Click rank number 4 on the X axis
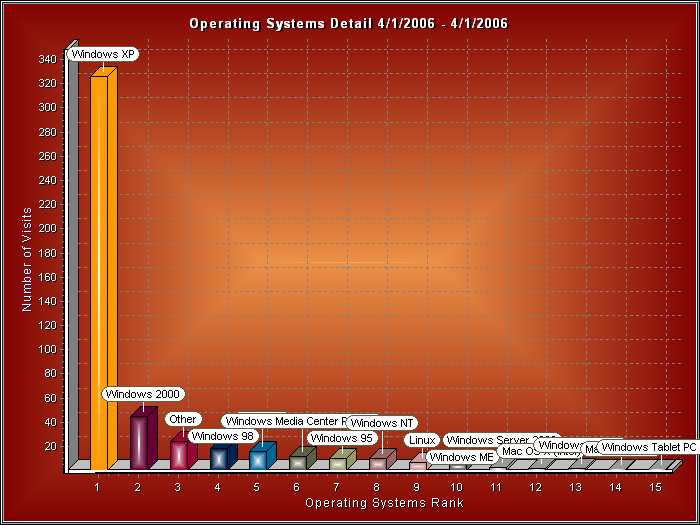The image size is (700, 525). click(217, 487)
